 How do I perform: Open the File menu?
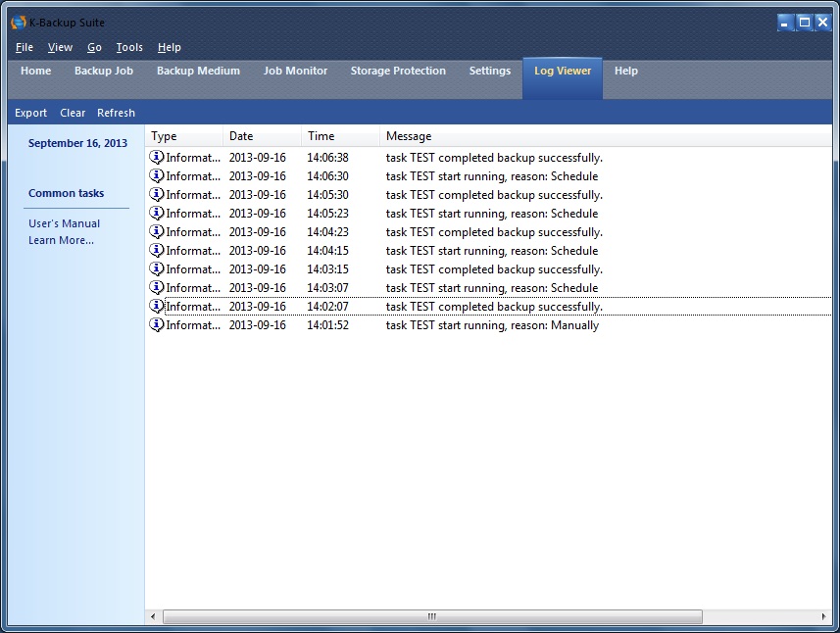[x=25, y=47]
